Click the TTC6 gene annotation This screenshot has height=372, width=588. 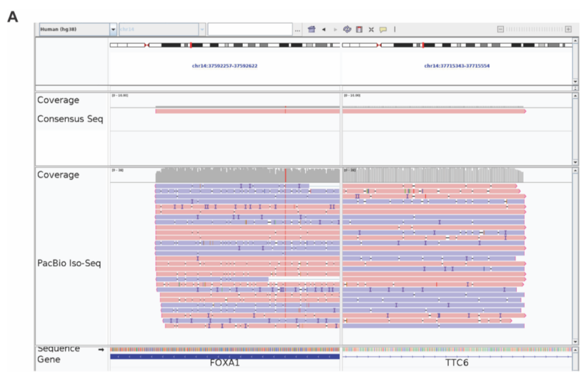pos(456,357)
